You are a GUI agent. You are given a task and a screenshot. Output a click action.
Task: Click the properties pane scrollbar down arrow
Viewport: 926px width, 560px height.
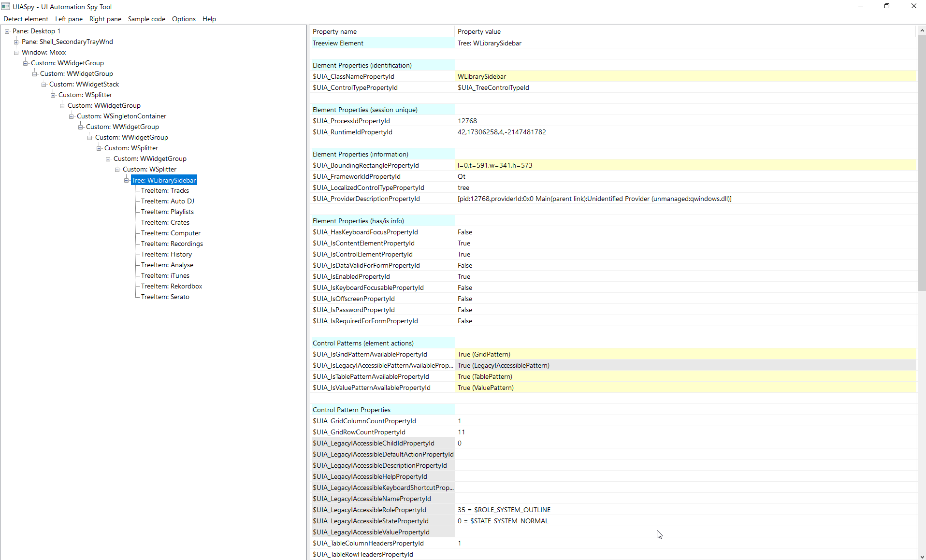click(922, 556)
